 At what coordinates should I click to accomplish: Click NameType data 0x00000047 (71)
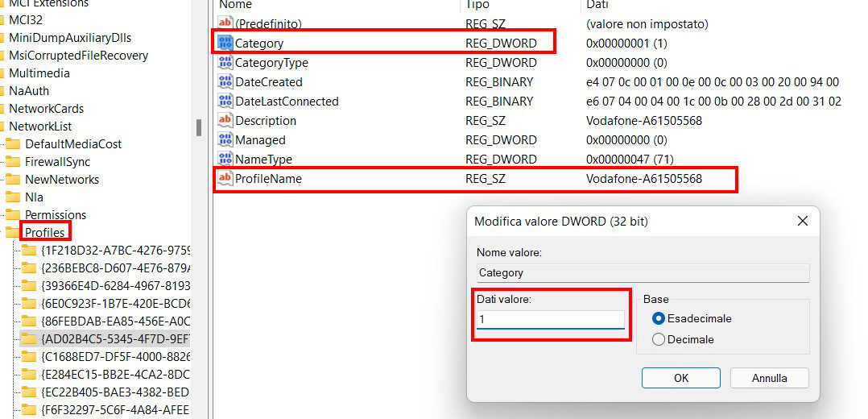(x=630, y=159)
